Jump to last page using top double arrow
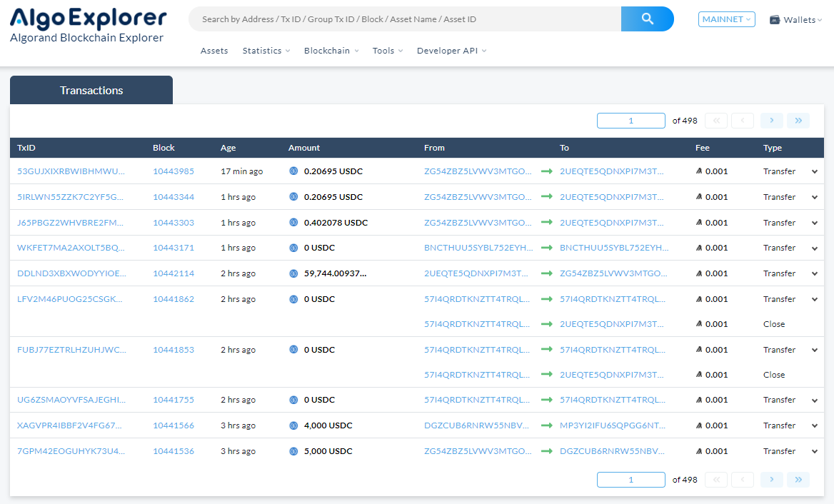The height and width of the screenshot is (504, 834). click(798, 121)
